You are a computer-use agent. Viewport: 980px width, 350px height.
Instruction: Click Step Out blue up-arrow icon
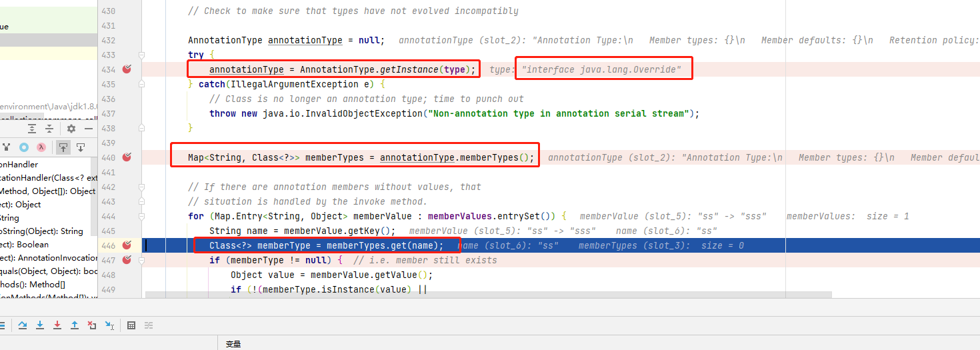point(75,325)
